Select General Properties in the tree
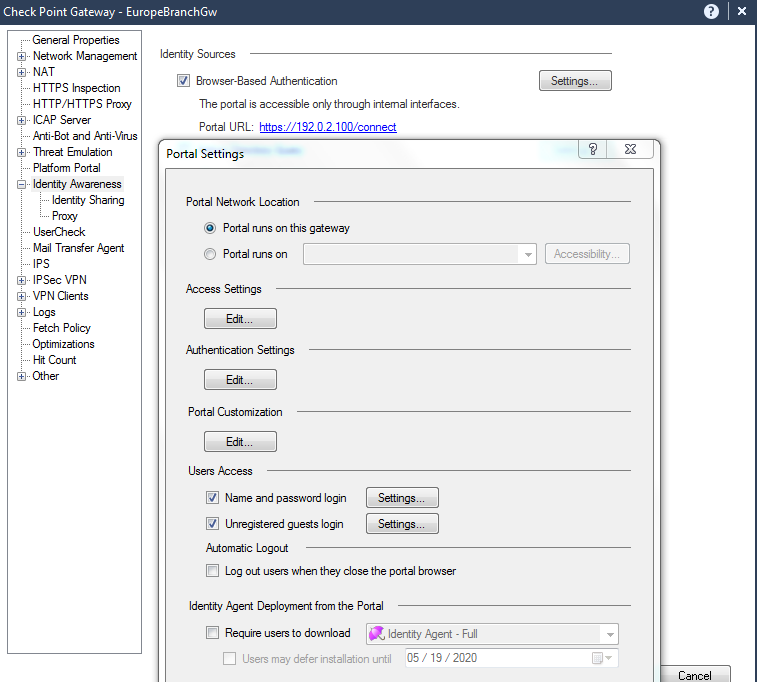 coord(76,40)
